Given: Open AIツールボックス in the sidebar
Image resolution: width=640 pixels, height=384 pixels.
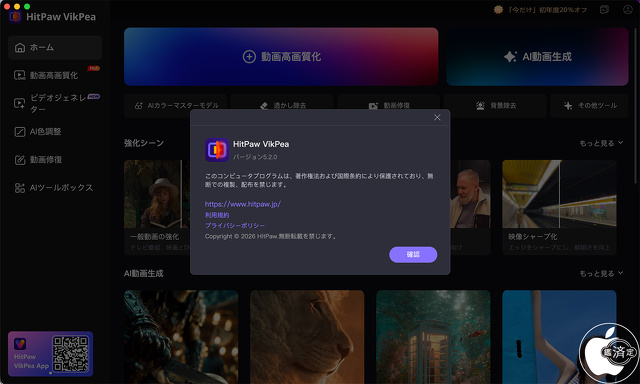Looking at the screenshot, I should coord(55,188).
